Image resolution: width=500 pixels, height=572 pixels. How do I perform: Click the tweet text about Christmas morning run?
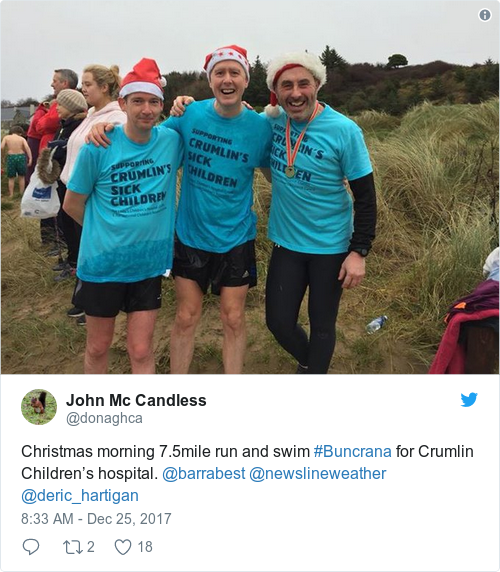tap(247, 474)
